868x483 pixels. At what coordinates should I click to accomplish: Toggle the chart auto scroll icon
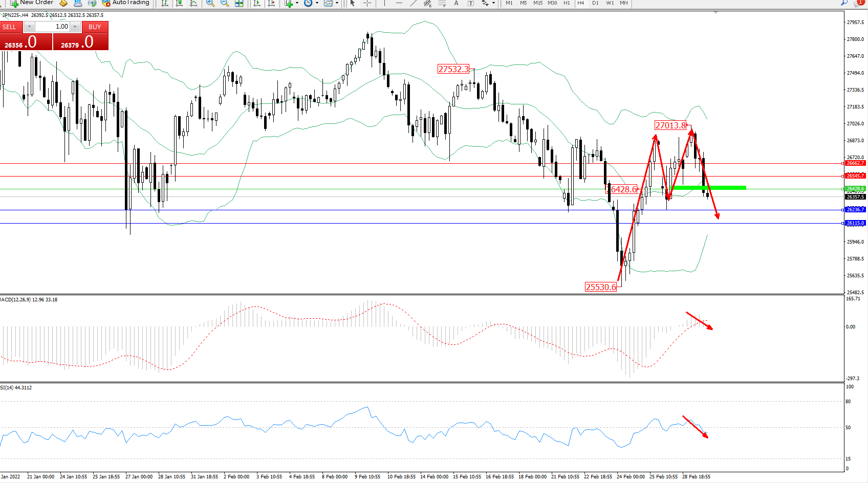tap(257, 3)
